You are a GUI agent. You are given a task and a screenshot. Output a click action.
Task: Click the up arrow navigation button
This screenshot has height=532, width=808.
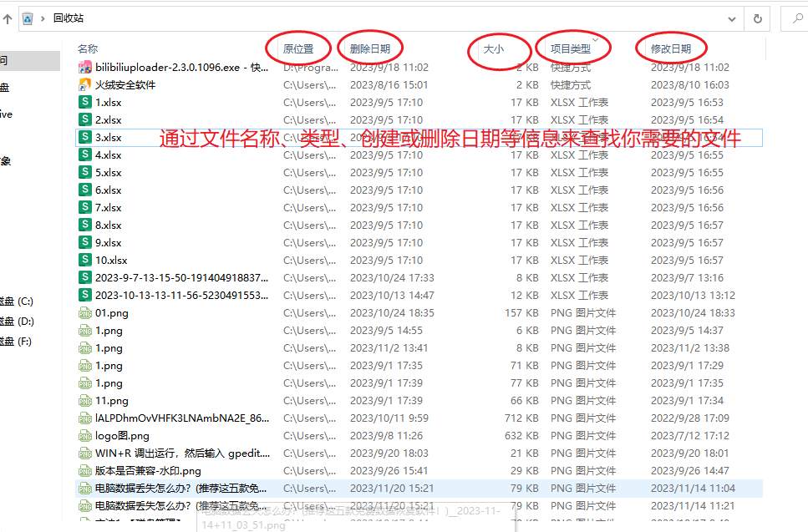coord(7,18)
